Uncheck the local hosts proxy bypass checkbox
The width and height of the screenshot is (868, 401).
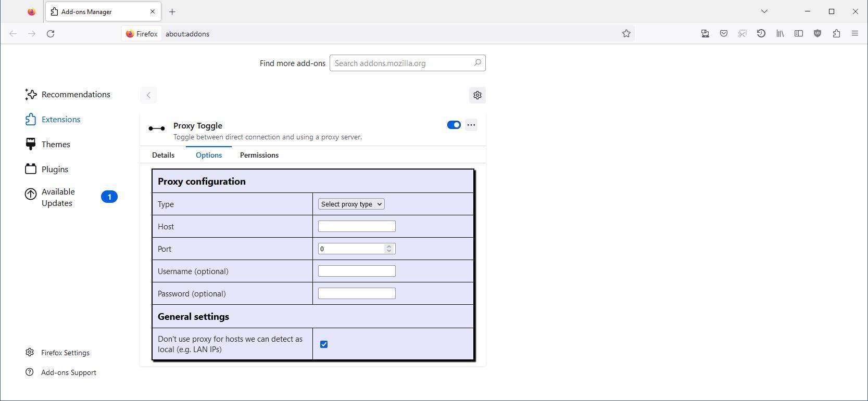coord(324,344)
